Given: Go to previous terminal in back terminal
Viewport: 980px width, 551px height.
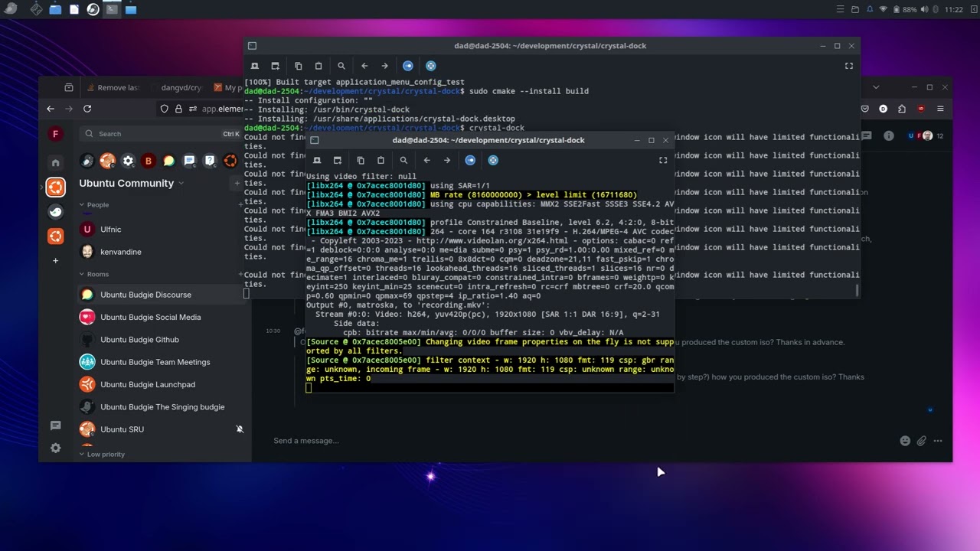Looking at the screenshot, I should point(364,66).
